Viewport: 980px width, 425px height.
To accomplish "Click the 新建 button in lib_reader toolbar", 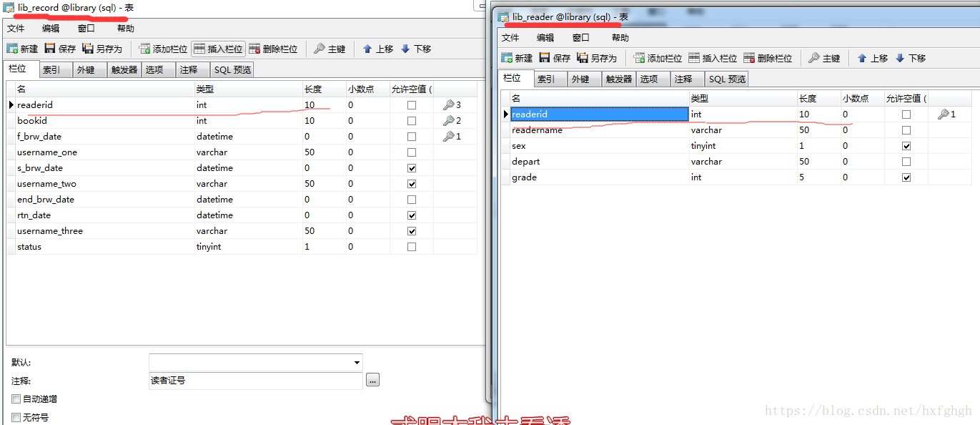I will [516, 58].
